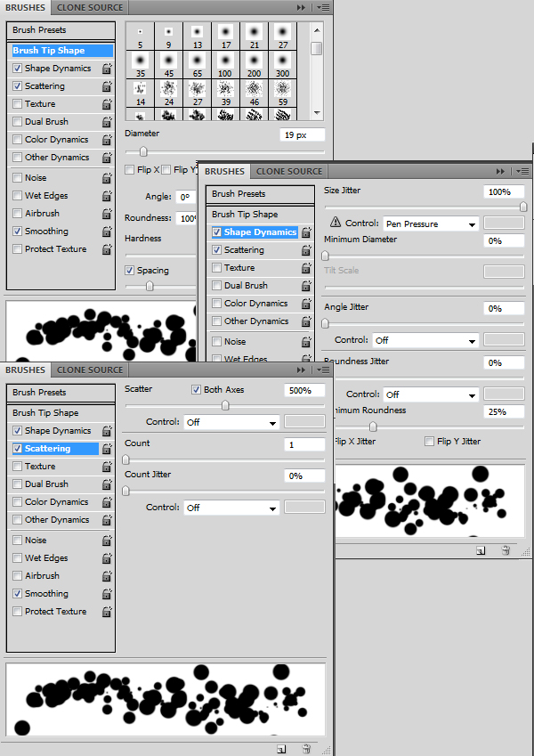Open Brush Presets in middle panel
The width and height of the screenshot is (534, 756).
click(x=260, y=194)
